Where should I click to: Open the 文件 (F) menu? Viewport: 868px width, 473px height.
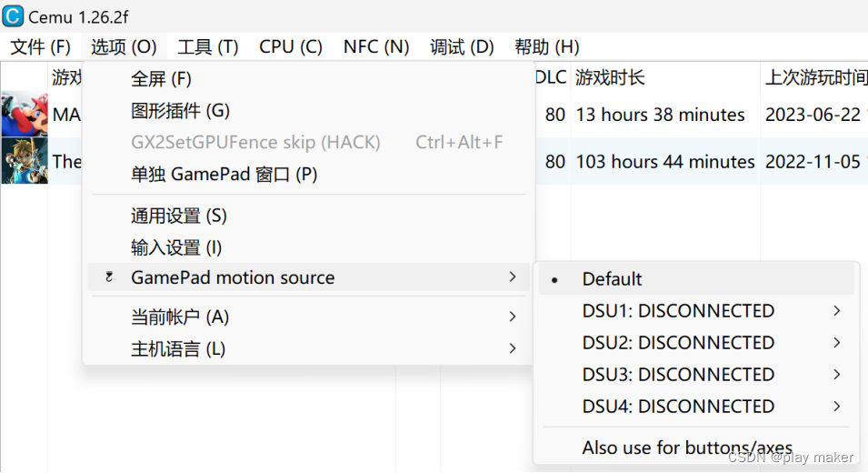coord(40,47)
